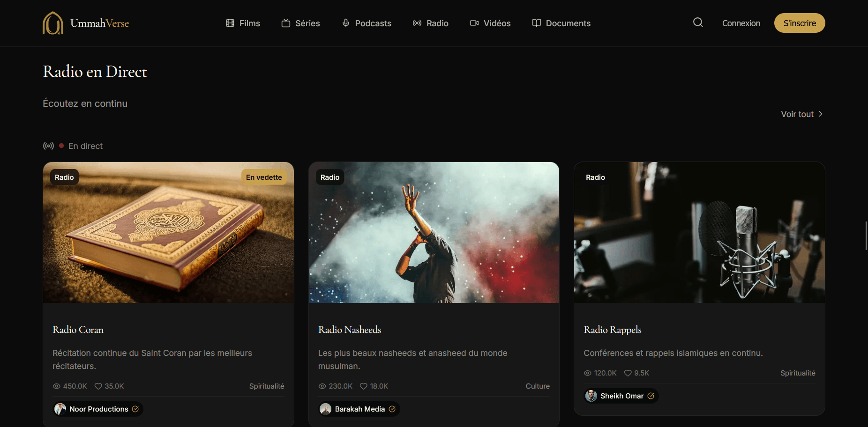The image size is (868, 427).
Task: Click the live broadcast icon beside En direct
Action: (48, 146)
